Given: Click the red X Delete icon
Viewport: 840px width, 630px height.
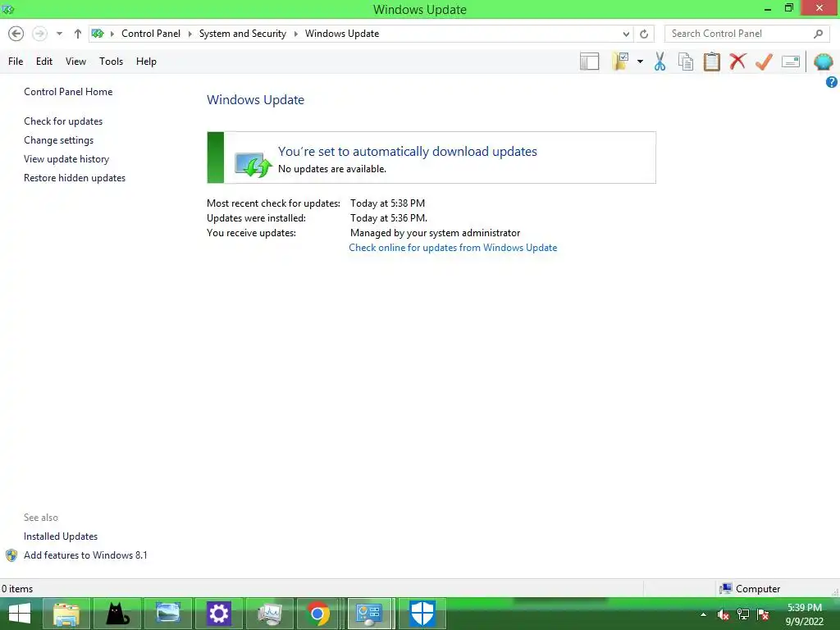Looking at the screenshot, I should tap(737, 61).
